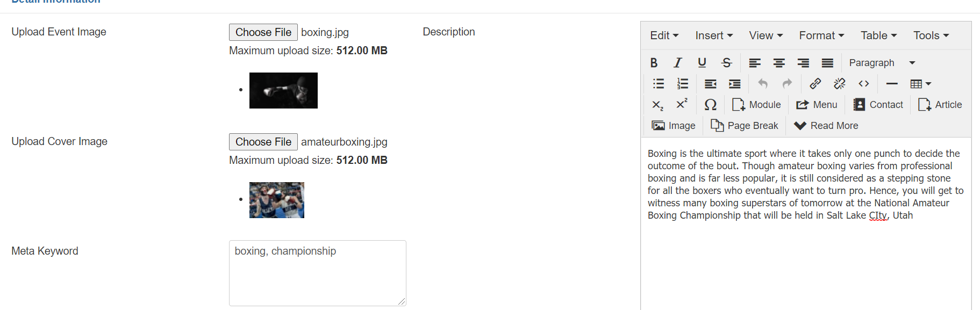Click the Meta Keyword text area

[x=317, y=273]
